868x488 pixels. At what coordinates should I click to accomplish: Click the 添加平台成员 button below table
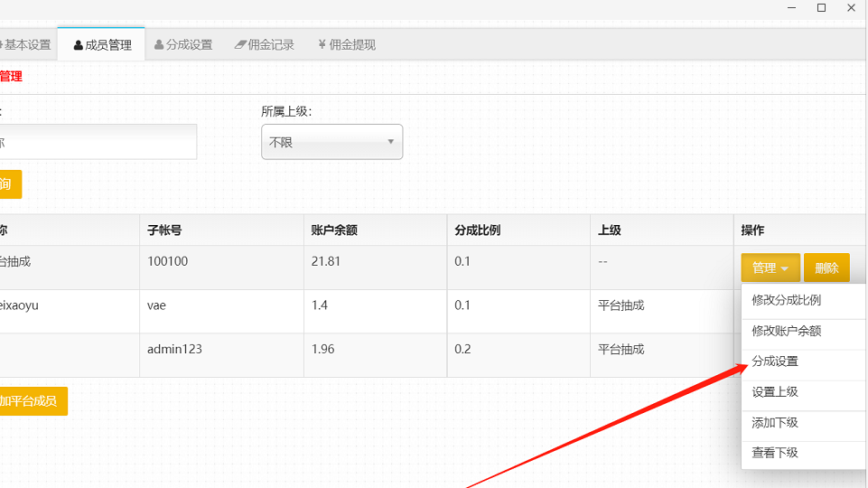click(32, 400)
